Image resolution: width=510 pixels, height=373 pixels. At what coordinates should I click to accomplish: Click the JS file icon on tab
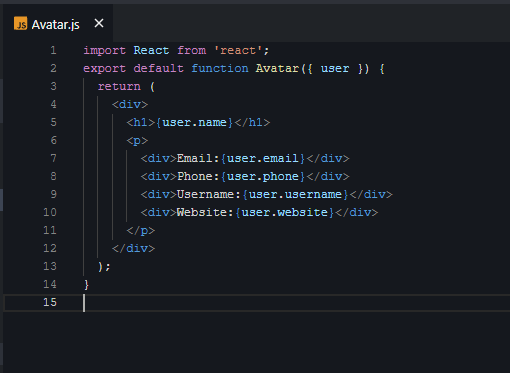tap(21, 24)
